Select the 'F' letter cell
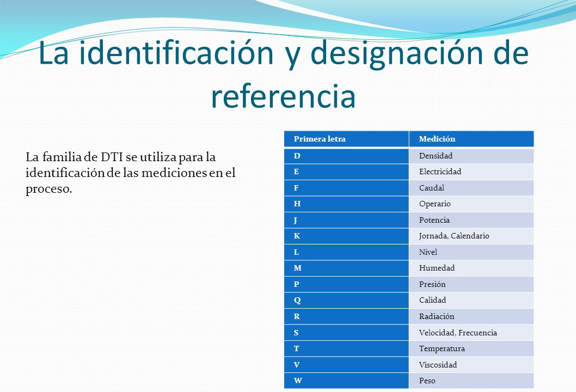The width and height of the screenshot is (576, 392). [346, 188]
